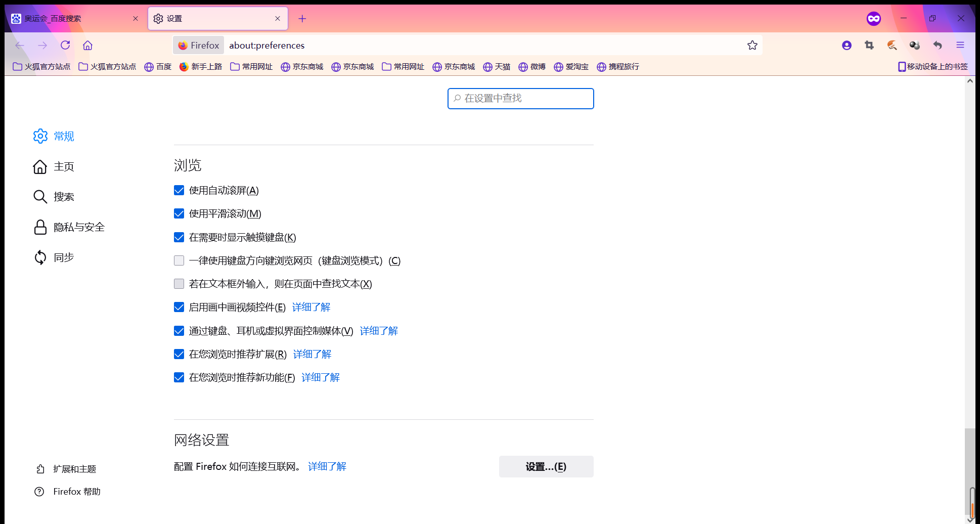Viewport: 980px width, 524px height.
Task: Open the 隐私与安全 settings section
Action: [78, 227]
